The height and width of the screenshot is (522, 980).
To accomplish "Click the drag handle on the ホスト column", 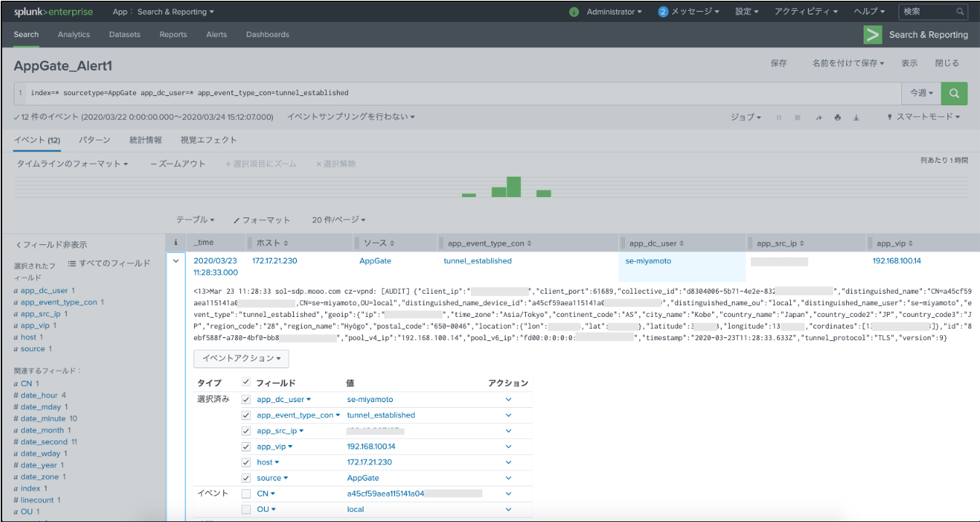I will (250, 243).
